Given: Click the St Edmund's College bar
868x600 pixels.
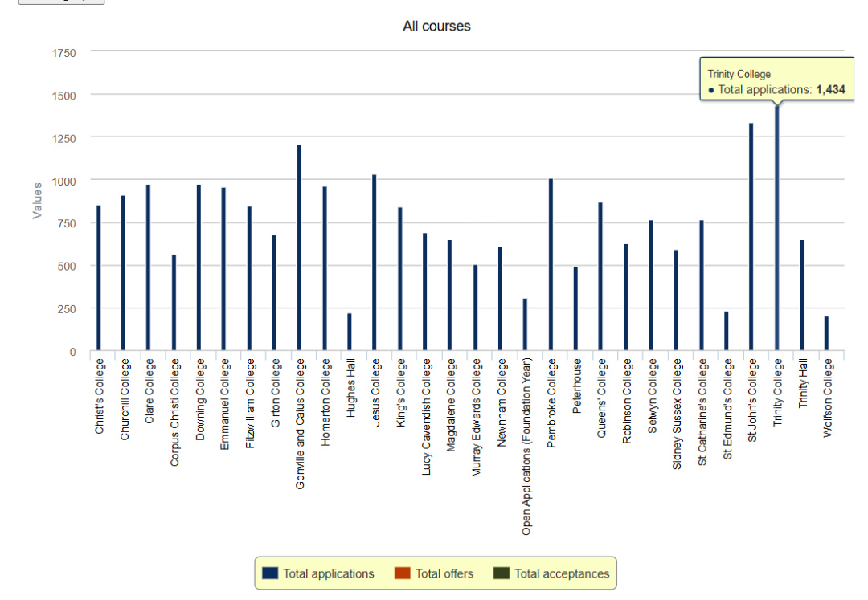Looking at the screenshot, I should (727, 331).
